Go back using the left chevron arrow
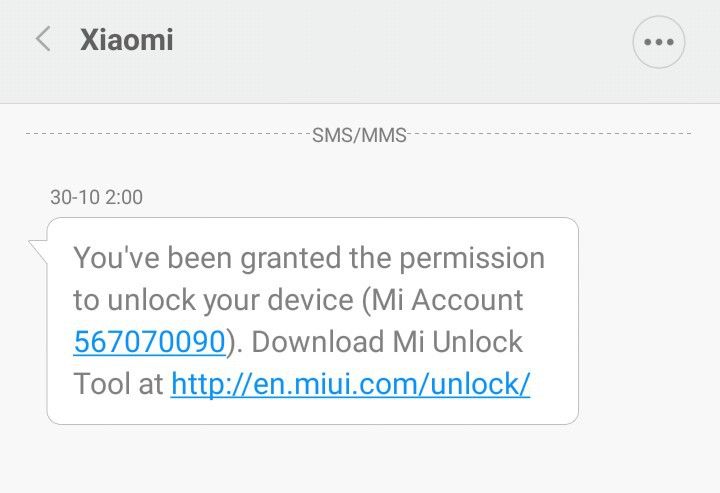The width and height of the screenshot is (720, 493). point(43,39)
